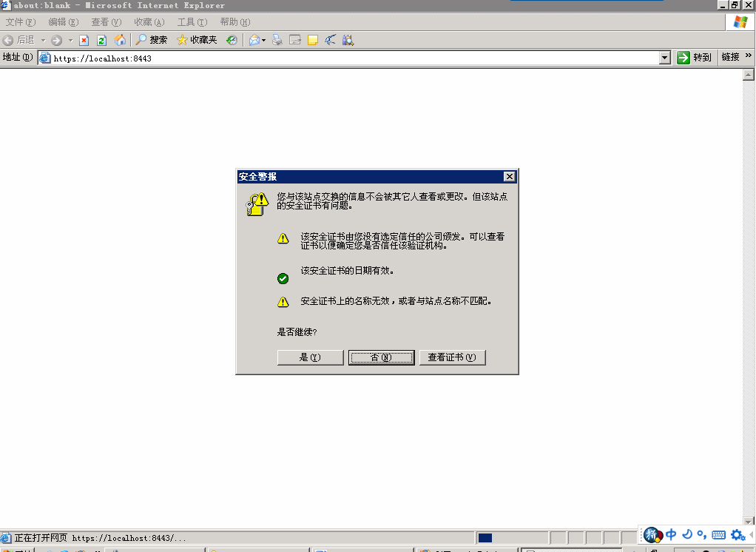
Task: Refresh the page using the green arrows icon
Action: point(101,40)
